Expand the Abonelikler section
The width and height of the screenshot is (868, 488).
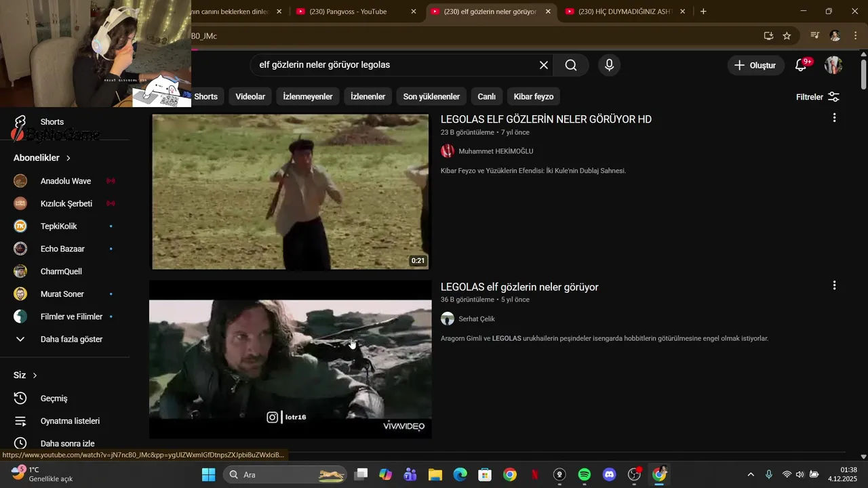pos(42,158)
